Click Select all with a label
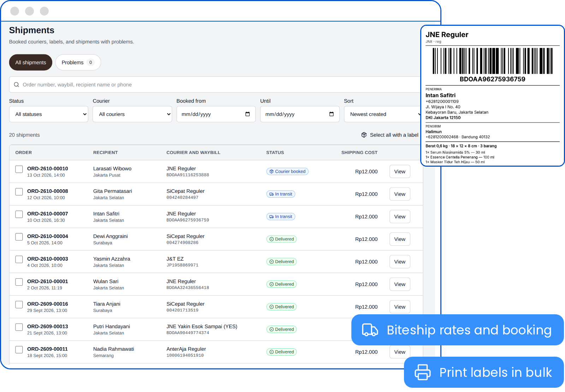565x392 pixels. click(x=390, y=135)
